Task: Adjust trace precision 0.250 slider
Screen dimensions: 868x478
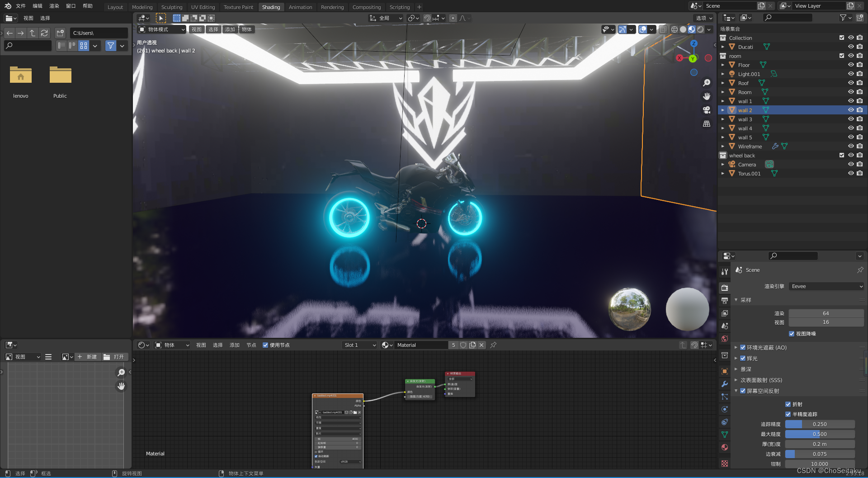Action: tap(820, 424)
